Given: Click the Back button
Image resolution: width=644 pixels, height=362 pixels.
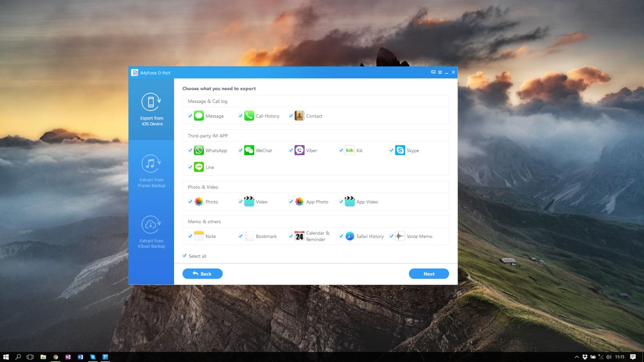Looking at the screenshot, I should [203, 274].
